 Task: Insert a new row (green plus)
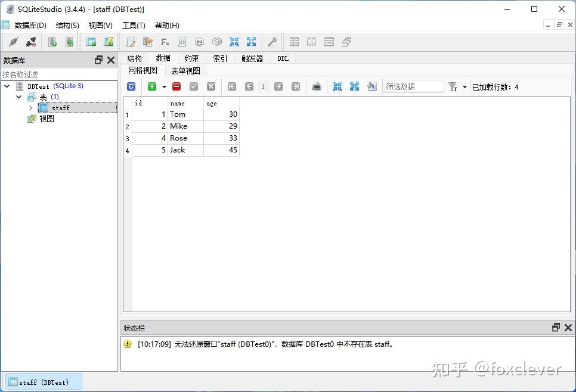click(x=152, y=86)
